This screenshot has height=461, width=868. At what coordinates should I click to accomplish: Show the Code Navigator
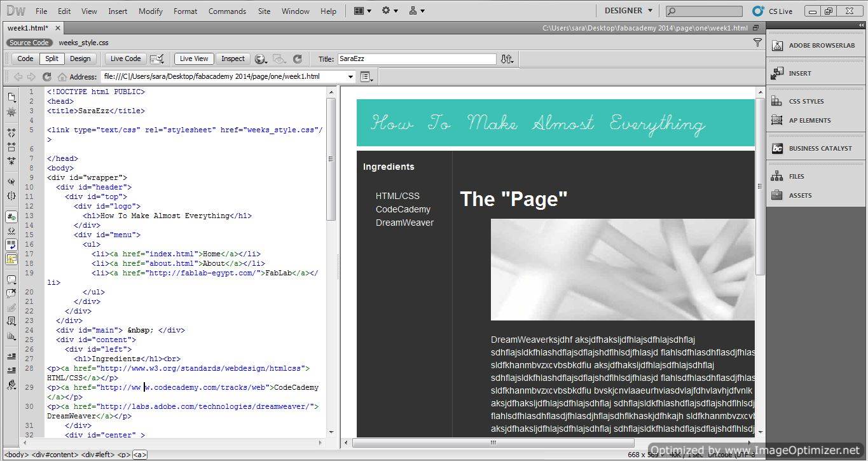coord(11,112)
